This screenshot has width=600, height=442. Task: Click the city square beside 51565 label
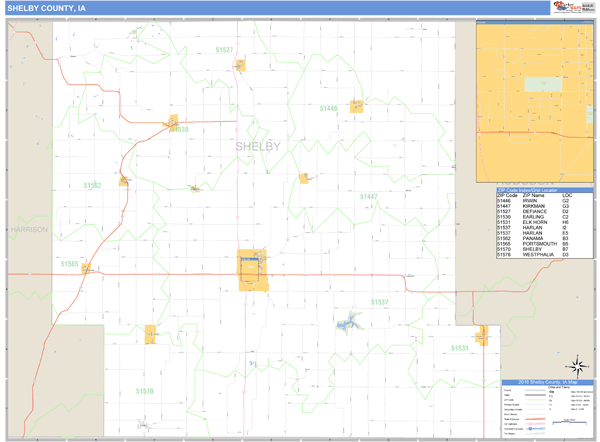click(x=86, y=268)
